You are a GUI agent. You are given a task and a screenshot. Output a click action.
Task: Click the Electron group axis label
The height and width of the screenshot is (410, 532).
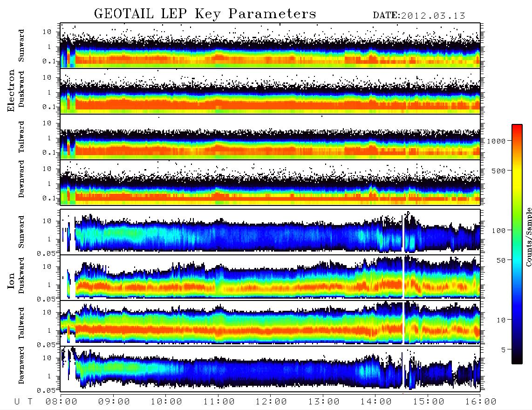click(11, 90)
